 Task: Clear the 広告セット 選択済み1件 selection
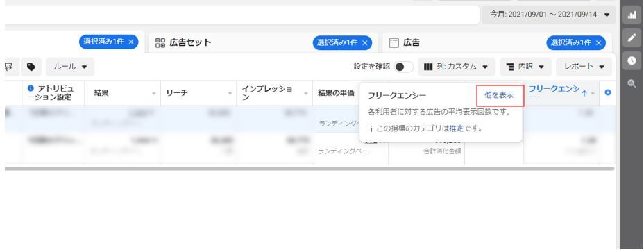[365, 43]
